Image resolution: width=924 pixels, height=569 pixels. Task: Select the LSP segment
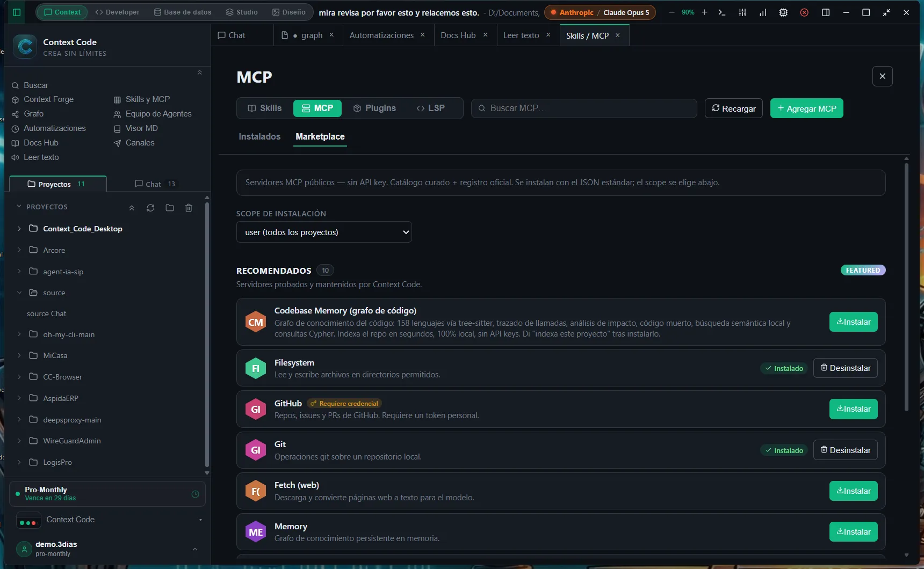tap(431, 108)
